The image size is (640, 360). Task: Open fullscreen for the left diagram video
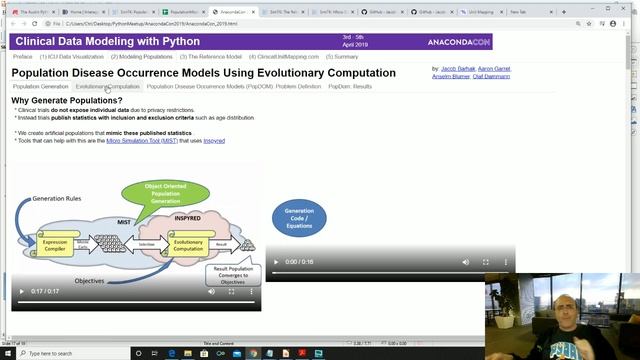coord(231,291)
